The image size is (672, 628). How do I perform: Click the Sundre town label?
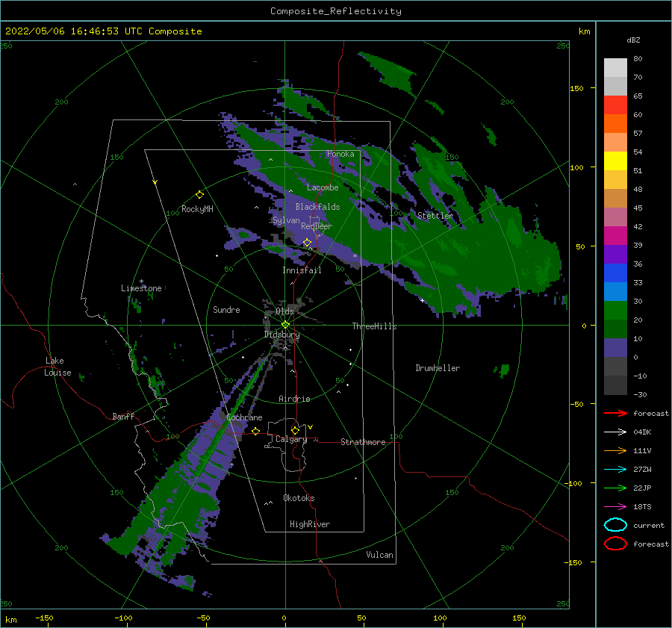(226, 310)
